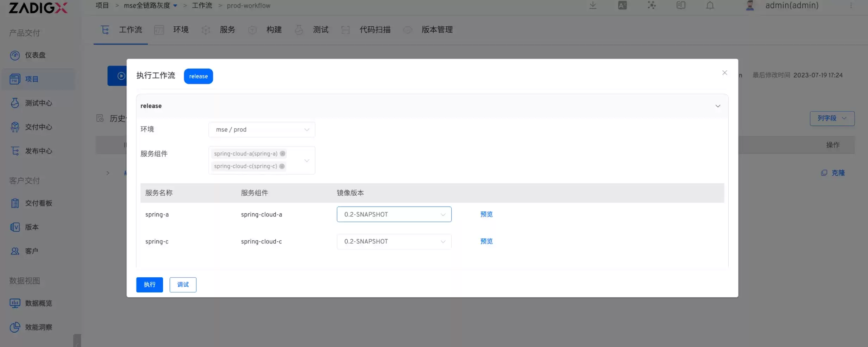This screenshot has width=868, height=347.
Task: Click 工作流 in the breadcrumb
Action: click(x=202, y=6)
